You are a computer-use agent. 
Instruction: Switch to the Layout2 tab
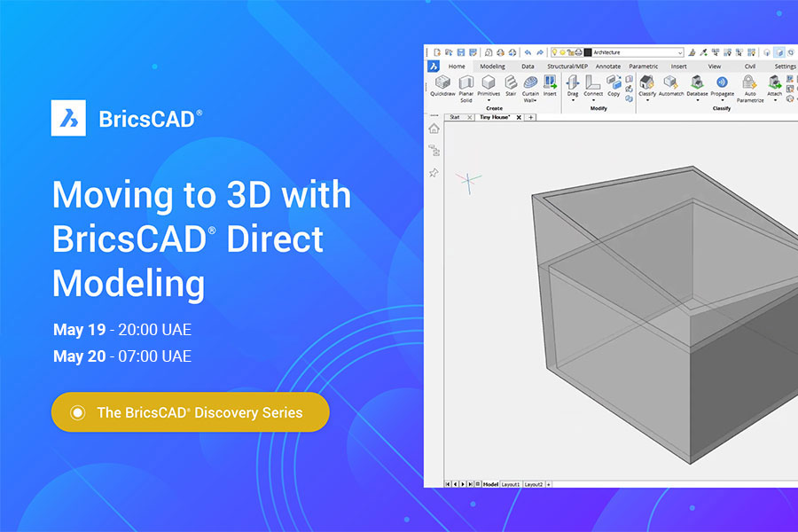pyautogui.click(x=534, y=484)
